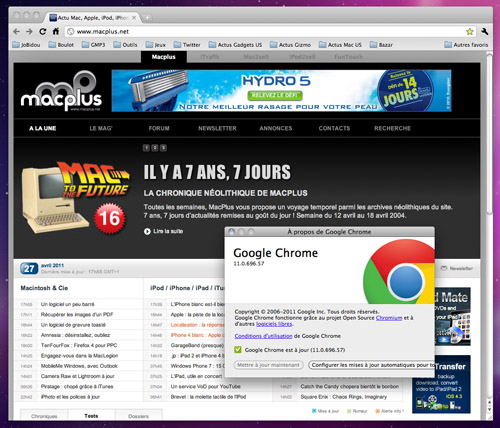Click the browser Forward arrow

(x=29, y=32)
